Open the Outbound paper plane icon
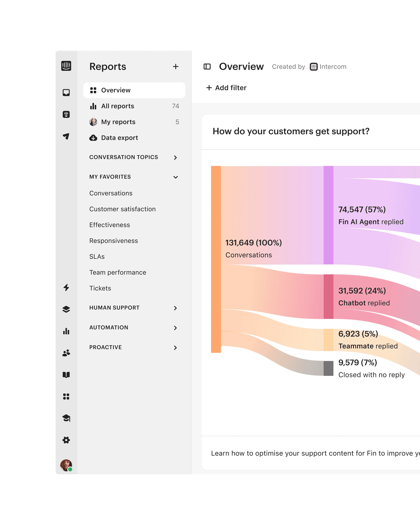Viewport: 420px width, 525px height. click(66, 136)
